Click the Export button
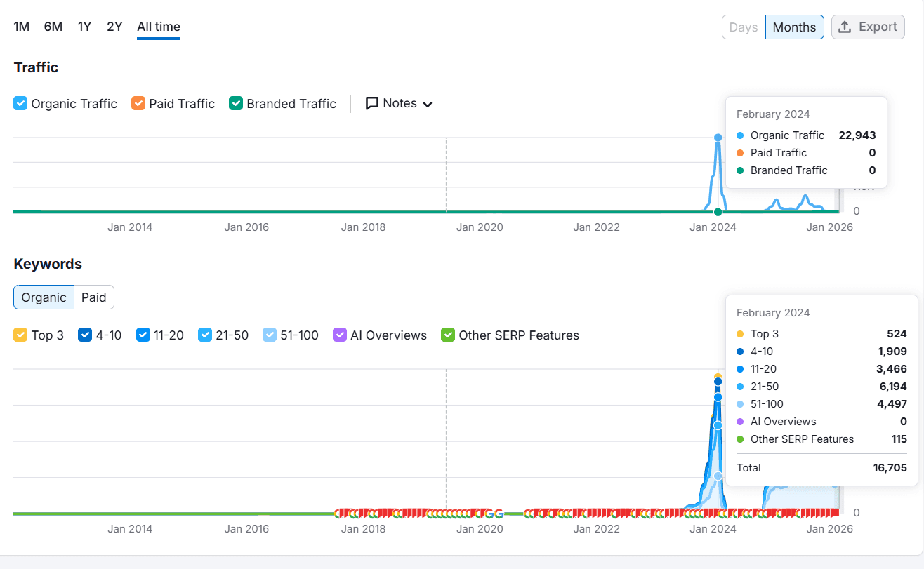Screen dimensions: 924x569 pyautogui.click(x=868, y=27)
